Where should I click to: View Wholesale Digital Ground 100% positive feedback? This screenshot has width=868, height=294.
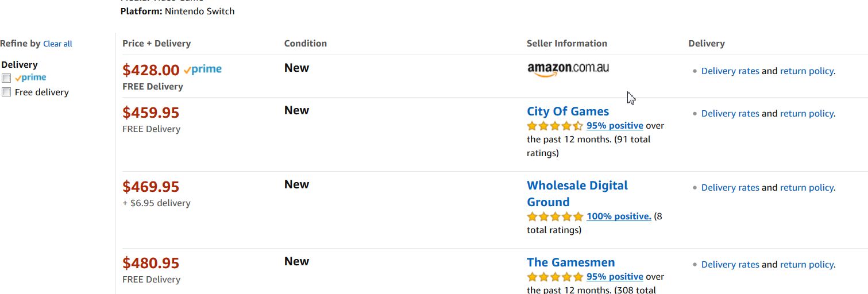[x=619, y=216]
